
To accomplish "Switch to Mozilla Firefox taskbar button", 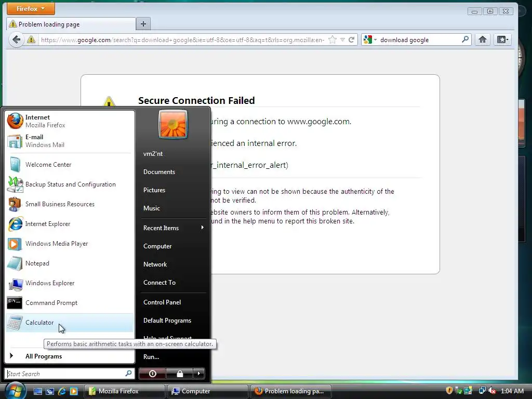I will click(x=124, y=391).
